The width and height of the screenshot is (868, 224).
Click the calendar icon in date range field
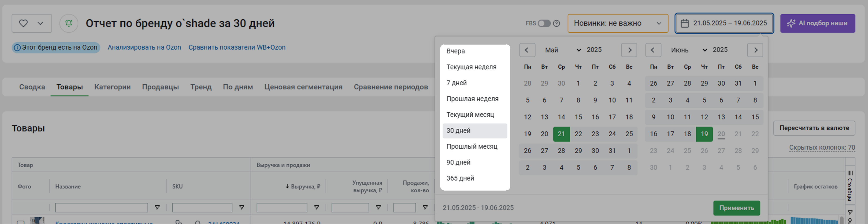tap(685, 23)
